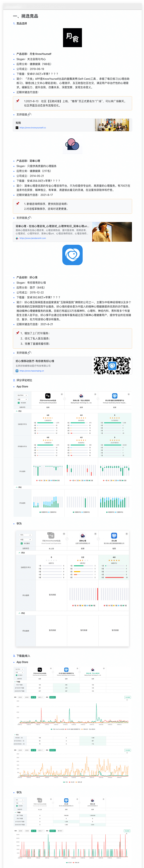
Task: Click 月食 app icon in App Store rating table
Action: [48, 396]
